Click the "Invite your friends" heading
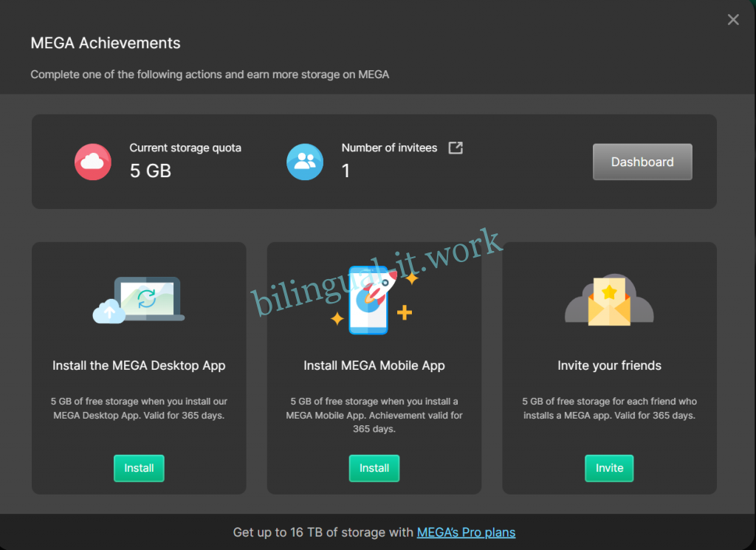This screenshot has height=550, width=756. [x=609, y=365]
